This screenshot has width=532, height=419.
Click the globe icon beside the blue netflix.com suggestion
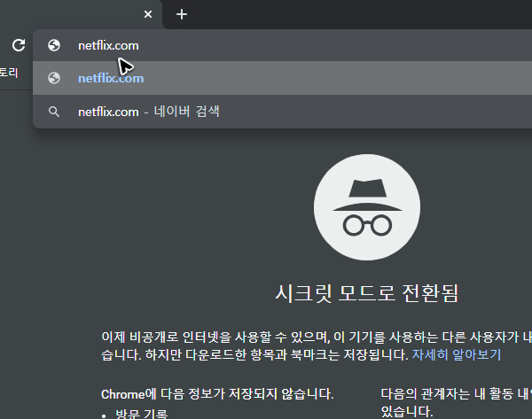pos(54,78)
